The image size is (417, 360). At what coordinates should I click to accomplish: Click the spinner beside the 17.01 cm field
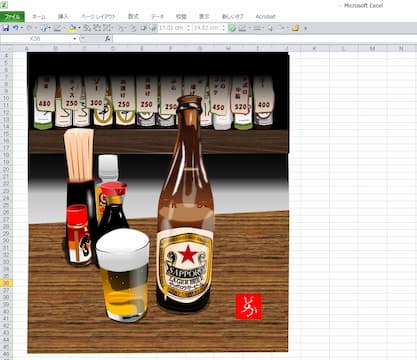click(188, 28)
